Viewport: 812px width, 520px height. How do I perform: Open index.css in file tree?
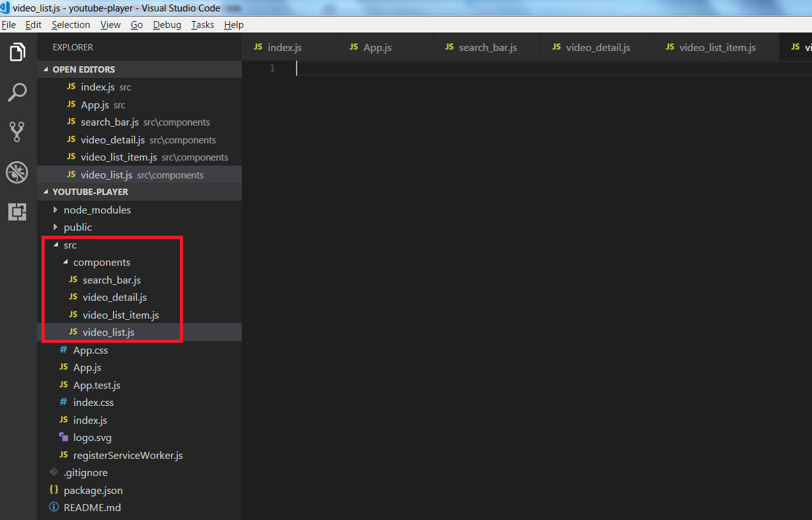pyautogui.click(x=139, y=402)
